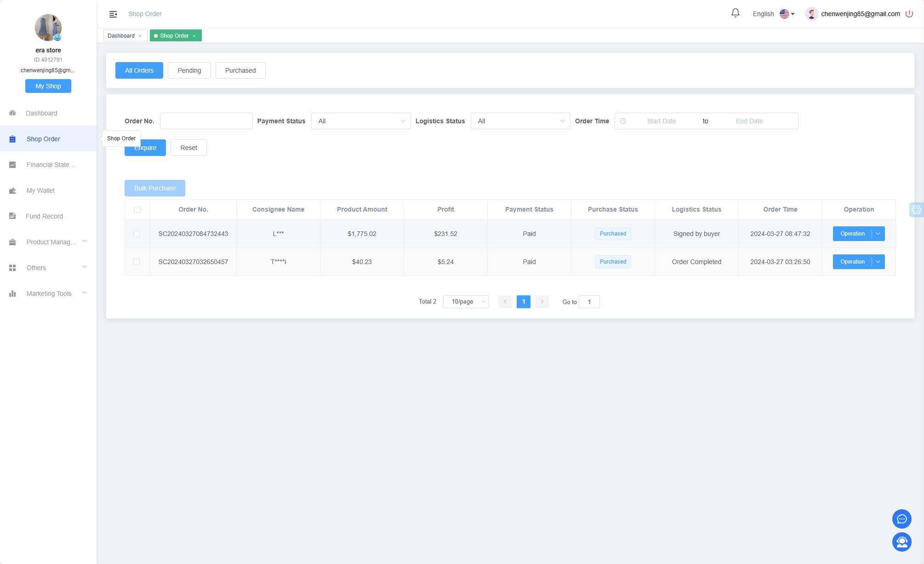This screenshot has width=924, height=564.
Task: Toggle checkbox for order SC20240327032650457
Action: click(137, 261)
